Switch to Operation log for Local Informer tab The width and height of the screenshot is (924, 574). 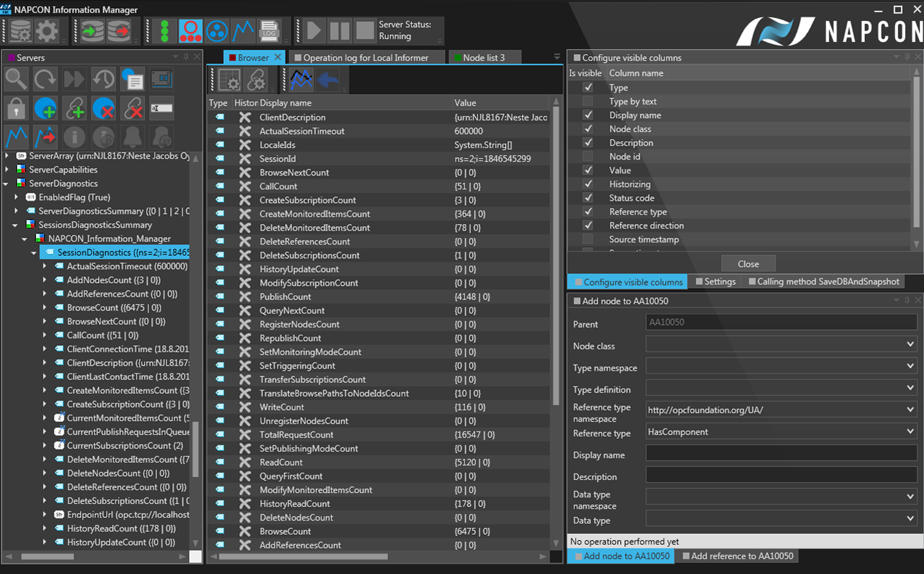coord(365,58)
